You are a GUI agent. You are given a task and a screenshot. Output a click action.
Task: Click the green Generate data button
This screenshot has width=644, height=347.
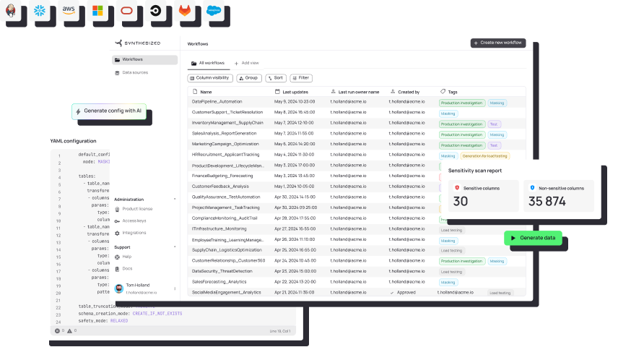click(x=533, y=238)
